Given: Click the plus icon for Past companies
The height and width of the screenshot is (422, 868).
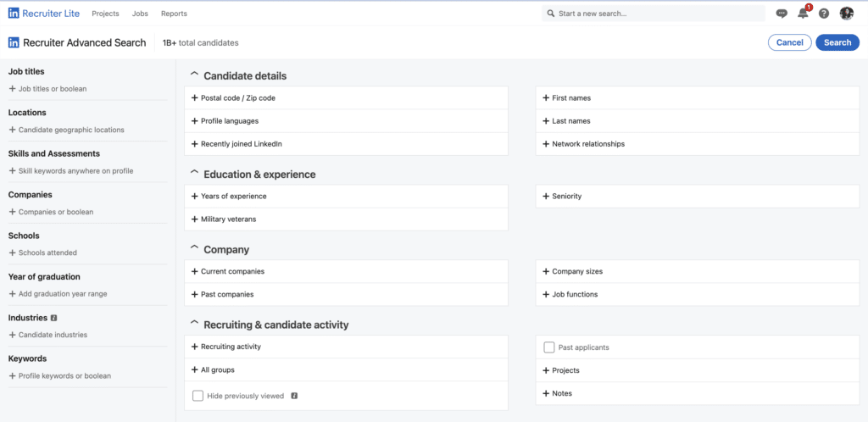Looking at the screenshot, I should pos(194,294).
